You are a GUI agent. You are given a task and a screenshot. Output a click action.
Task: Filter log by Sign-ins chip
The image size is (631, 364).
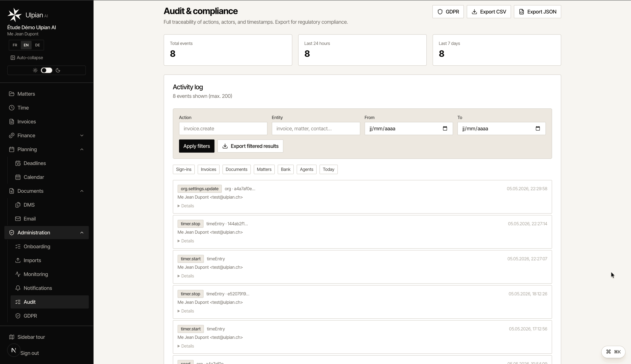tap(184, 169)
